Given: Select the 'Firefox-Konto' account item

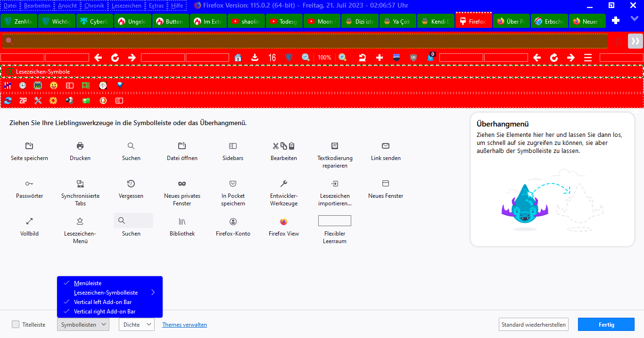Looking at the screenshot, I should (x=233, y=227).
